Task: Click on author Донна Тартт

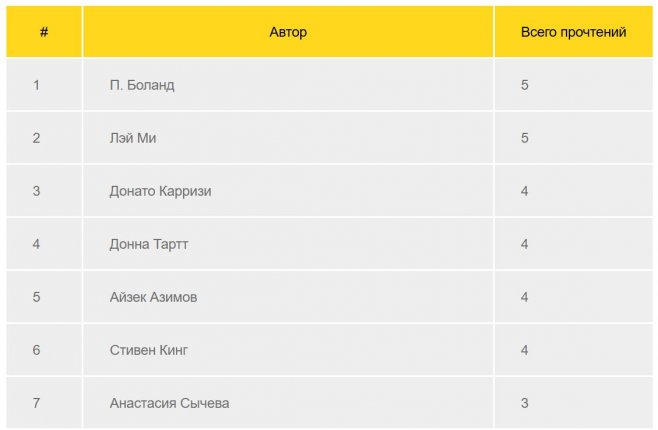Action: pyautogui.click(x=148, y=244)
